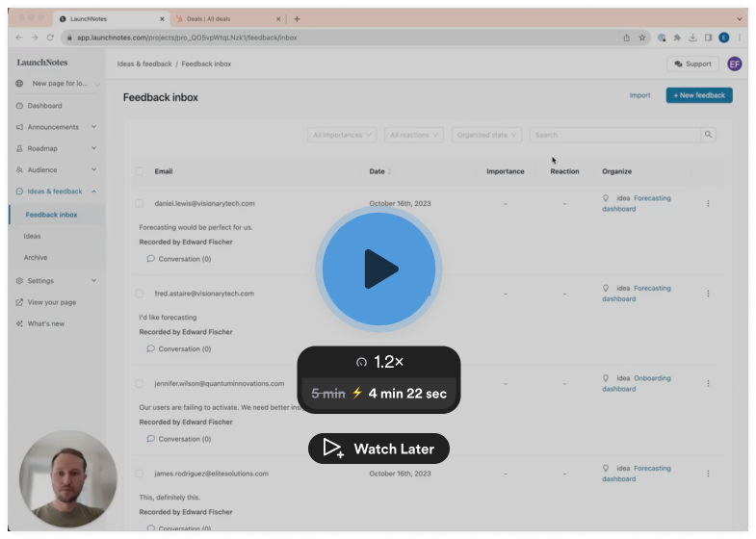
Task: Click the presenter webcam bubble
Action: click(x=68, y=478)
